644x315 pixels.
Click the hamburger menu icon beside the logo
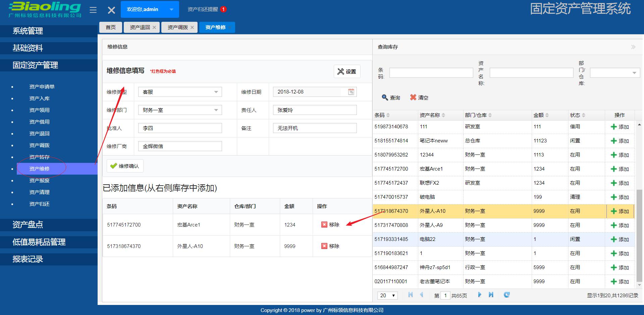93,9
